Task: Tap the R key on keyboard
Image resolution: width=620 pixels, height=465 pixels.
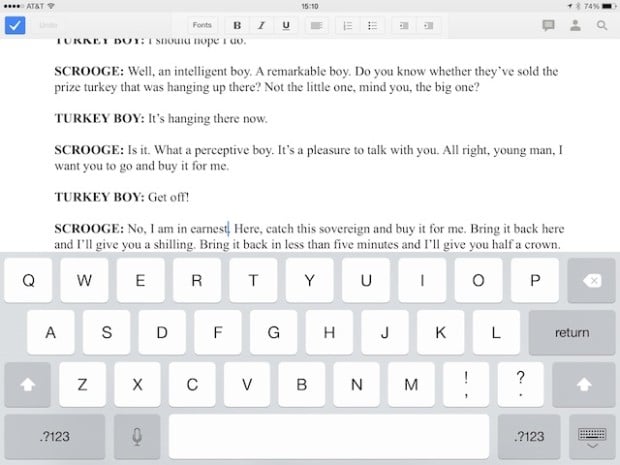Action: point(197,281)
